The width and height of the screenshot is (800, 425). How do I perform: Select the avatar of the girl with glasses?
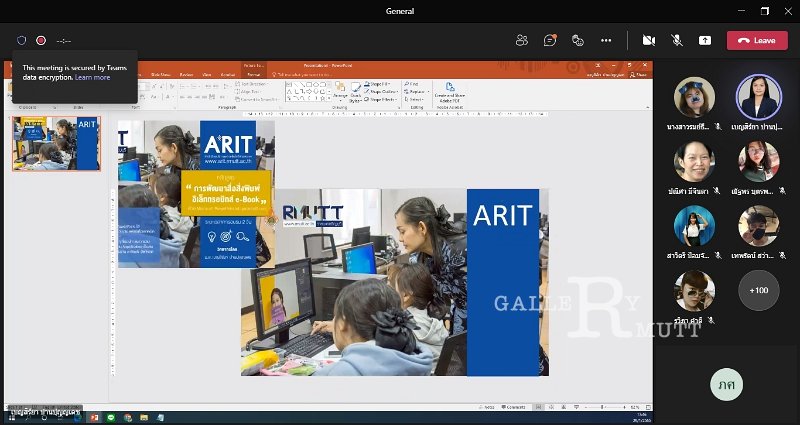[759, 162]
